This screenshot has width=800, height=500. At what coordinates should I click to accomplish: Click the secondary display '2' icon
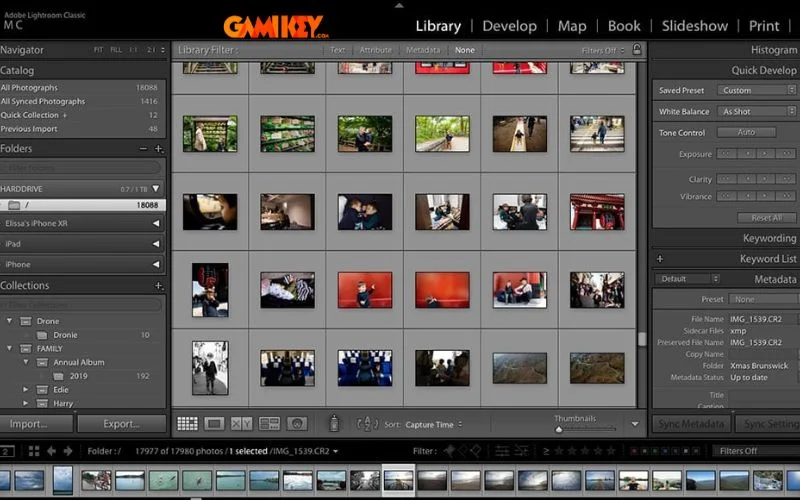(x=7, y=451)
